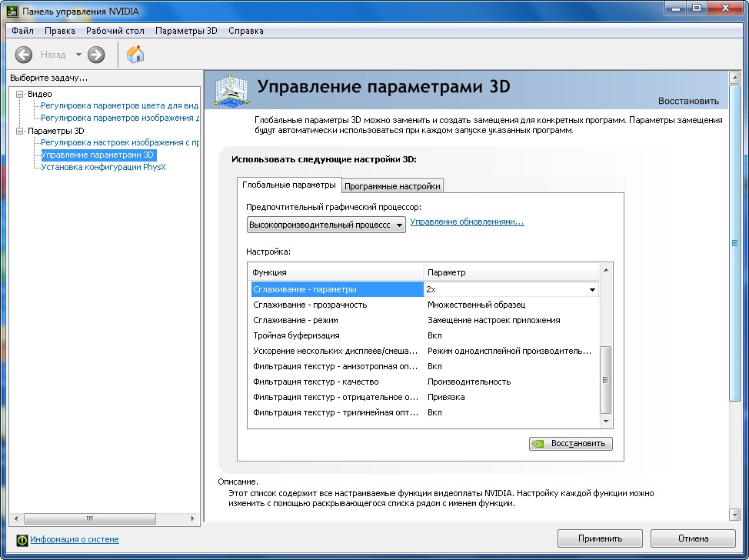Click the Замещение настроек приложения value
This screenshot has width=749, height=560.
494,320
